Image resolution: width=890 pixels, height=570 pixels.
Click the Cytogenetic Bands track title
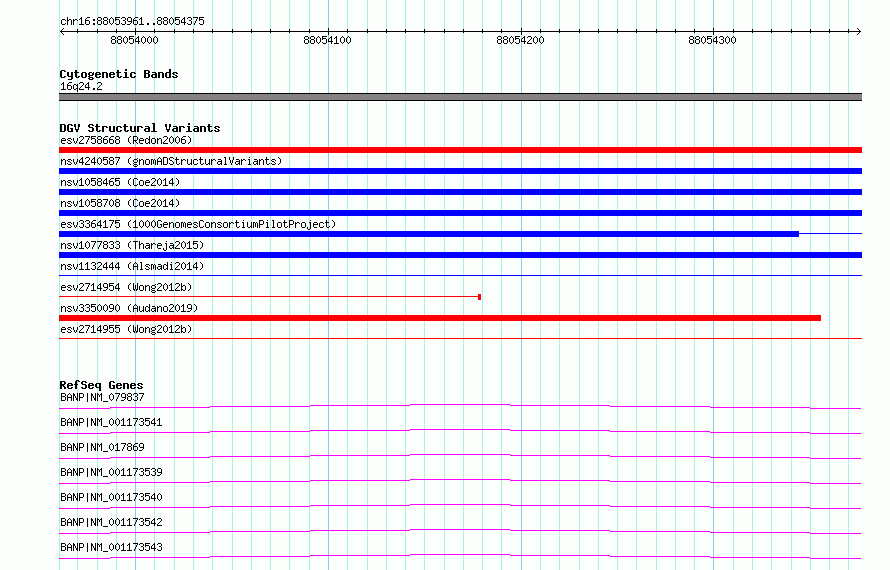point(119,74)
